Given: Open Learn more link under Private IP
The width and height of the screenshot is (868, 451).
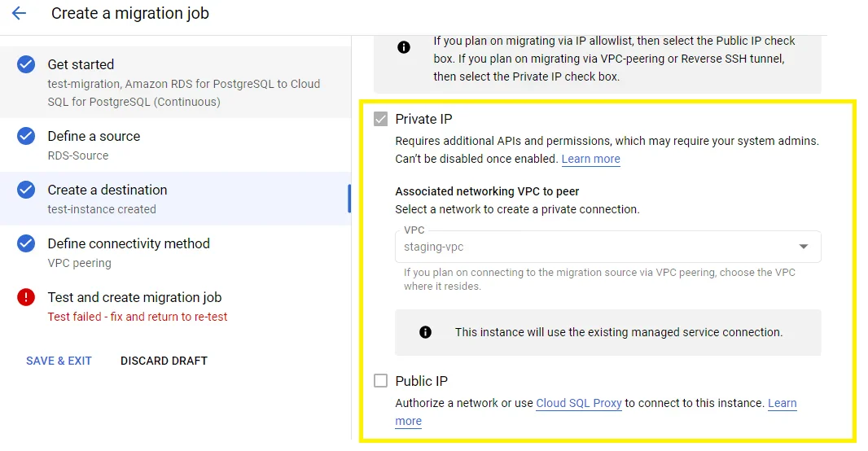Looking at the screenshot, I should [590, 159].
